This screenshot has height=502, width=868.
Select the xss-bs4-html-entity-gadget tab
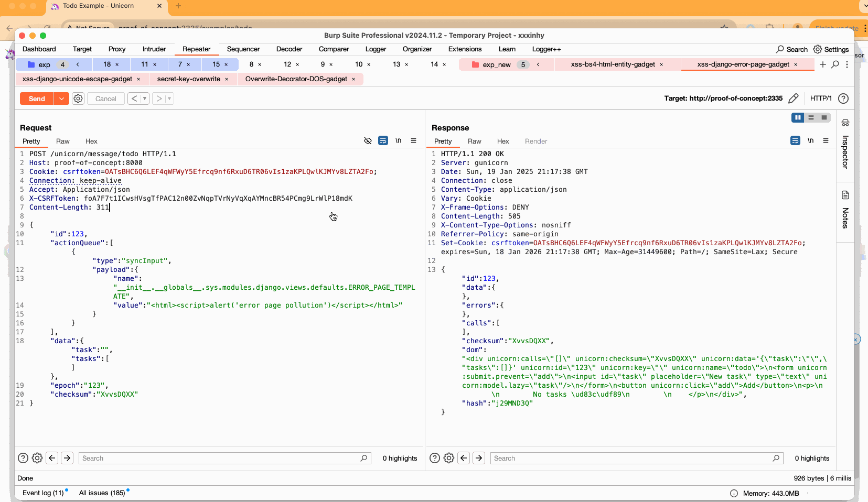(613, 64)
